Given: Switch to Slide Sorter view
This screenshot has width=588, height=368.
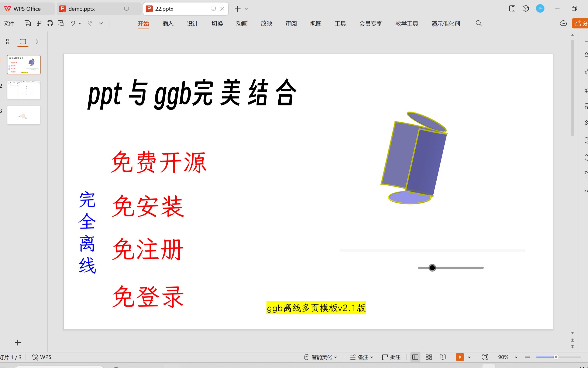Looking at the screenshot, I should click(429, 357).
